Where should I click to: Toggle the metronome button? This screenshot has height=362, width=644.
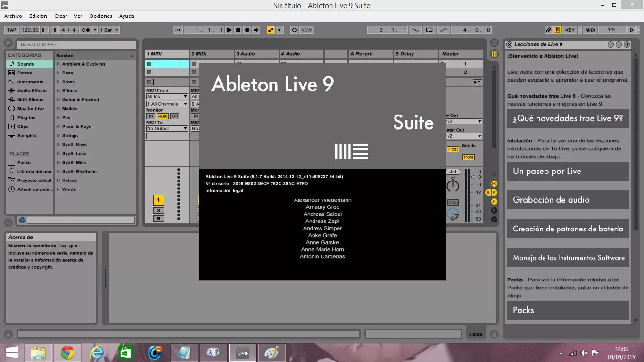click(87, 30)
